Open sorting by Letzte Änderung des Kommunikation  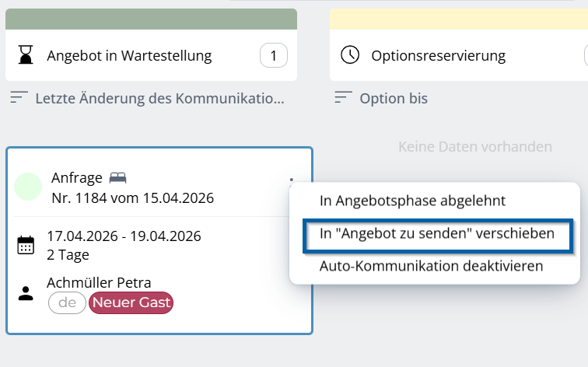pos(159,99)
